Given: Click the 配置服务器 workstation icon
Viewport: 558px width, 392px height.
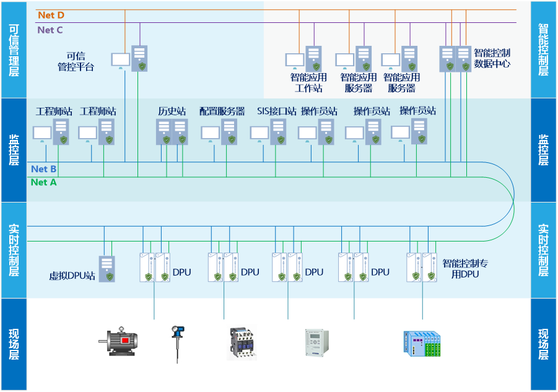Looking at the screenshot, I should coord(219,132).
